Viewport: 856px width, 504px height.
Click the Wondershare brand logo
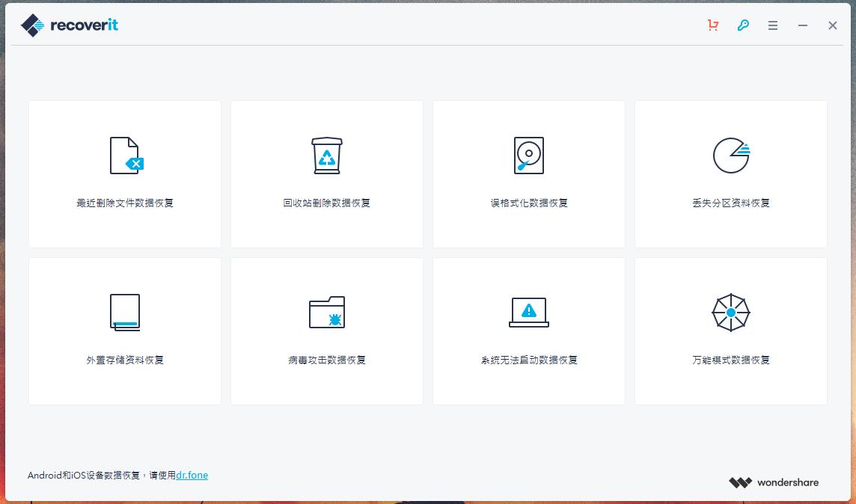(x=774, y=482)
